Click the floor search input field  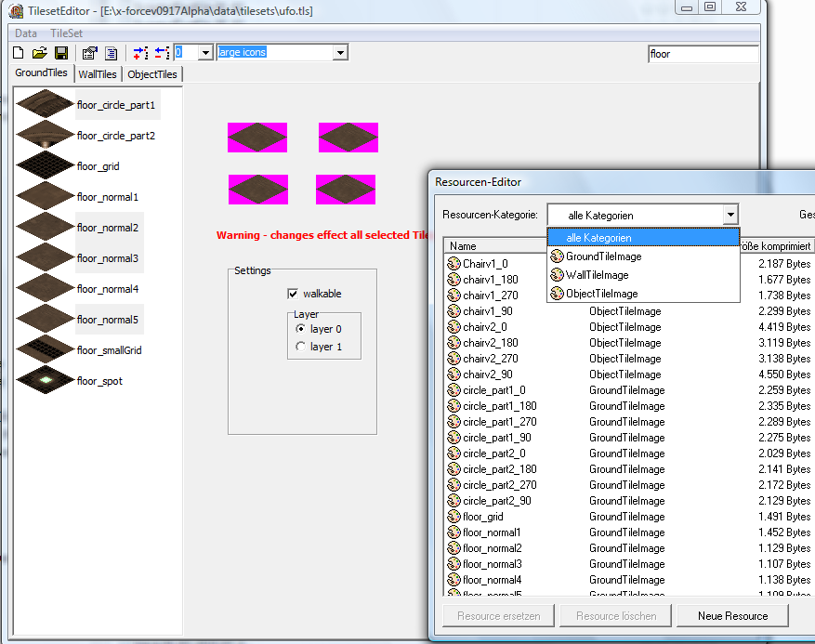click(702, 54)
